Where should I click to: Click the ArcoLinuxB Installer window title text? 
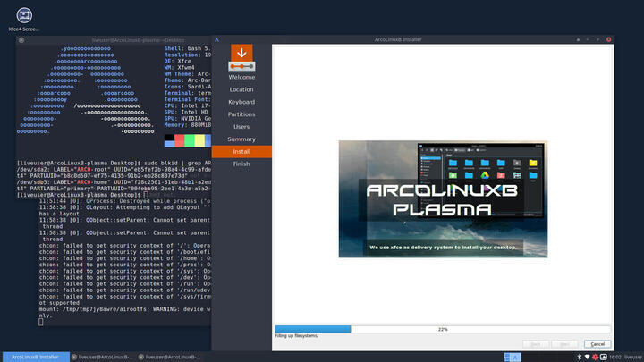[398, 40]
